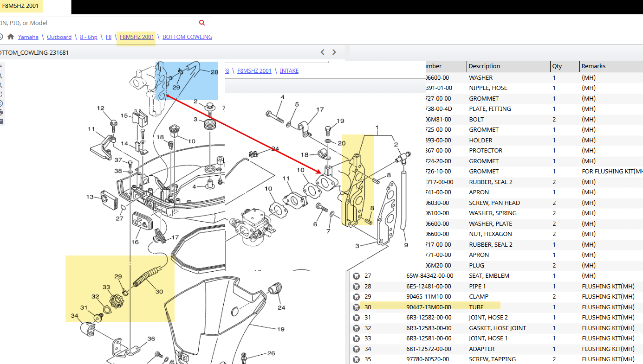
Task: Select the PIPE 1 description cell
Action: click(477, 286)
